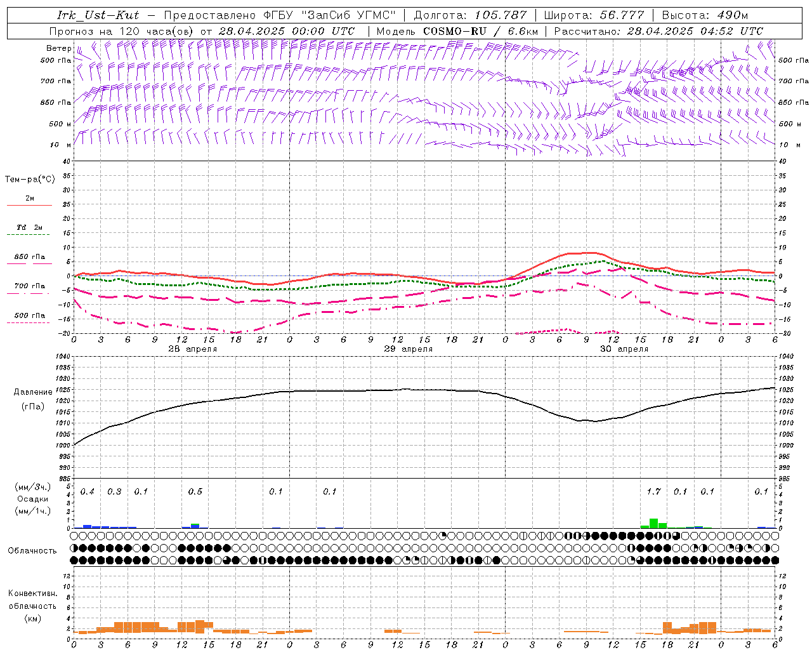This screenshot has width=812, height=650.
Task: Click the Осадки precipitation label
Action: [x=32, y=499]
